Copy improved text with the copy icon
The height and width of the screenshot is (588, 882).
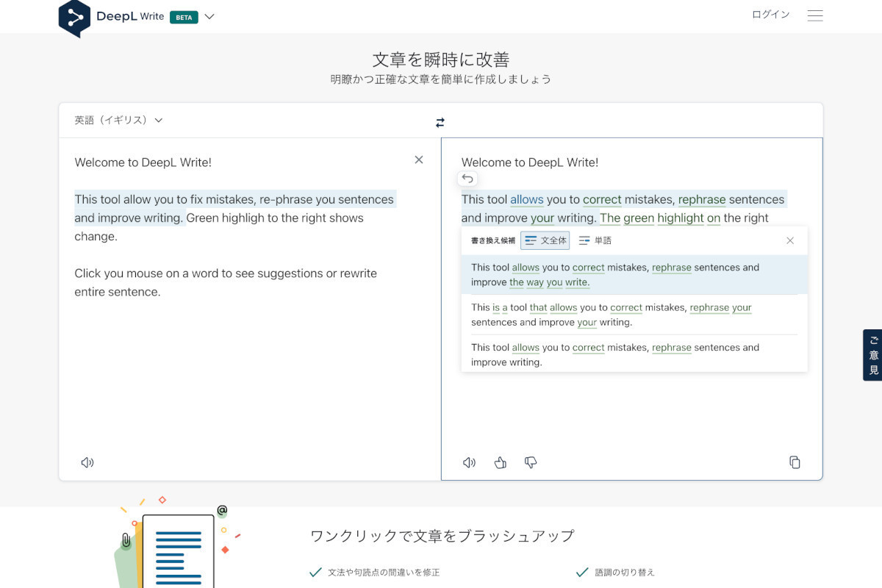coord(795,462)
